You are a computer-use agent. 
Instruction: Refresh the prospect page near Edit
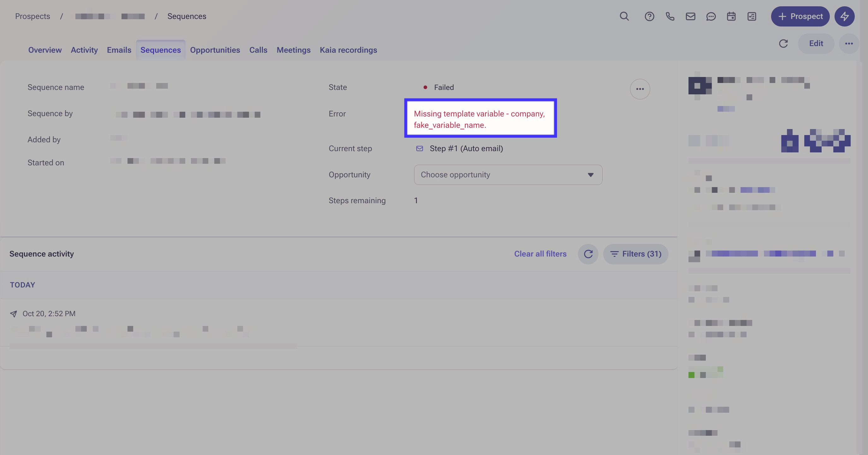[x=783, y=44]
